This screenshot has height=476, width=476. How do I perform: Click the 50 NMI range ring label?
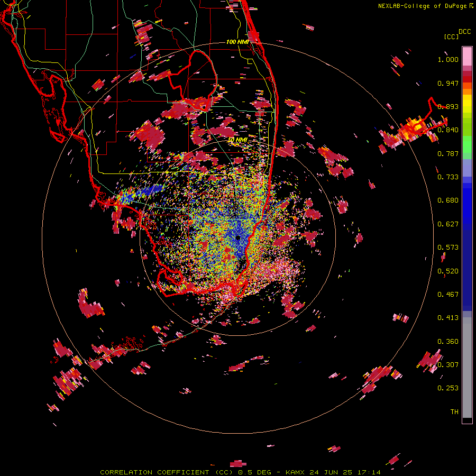(x=237, y=140)
